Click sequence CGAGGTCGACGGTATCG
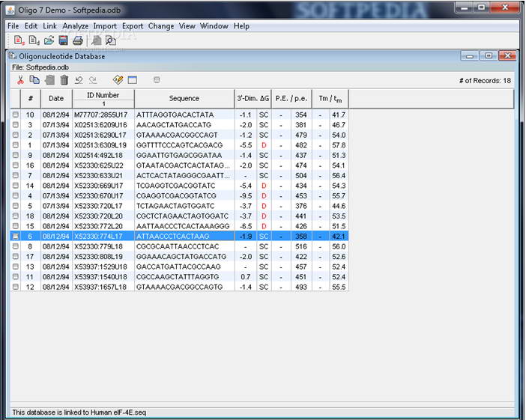The width and height of the screenshot is (526, 420). [x=176, y=195]
